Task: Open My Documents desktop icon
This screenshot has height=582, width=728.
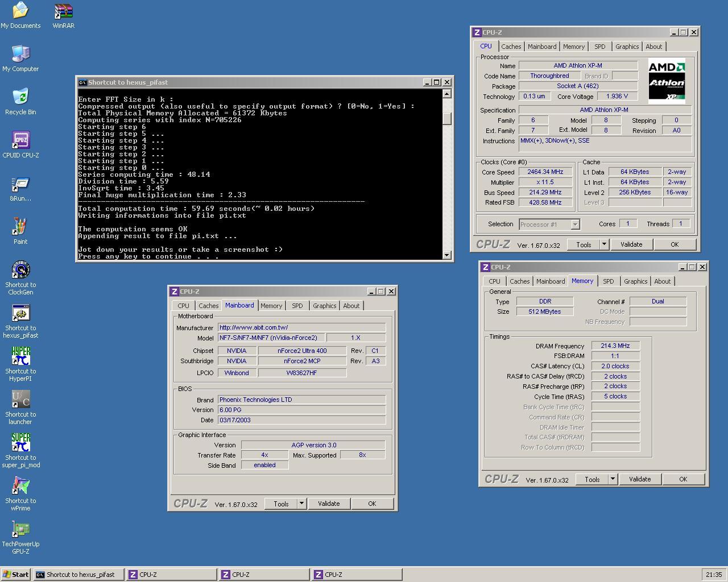Action: point(20,15)
